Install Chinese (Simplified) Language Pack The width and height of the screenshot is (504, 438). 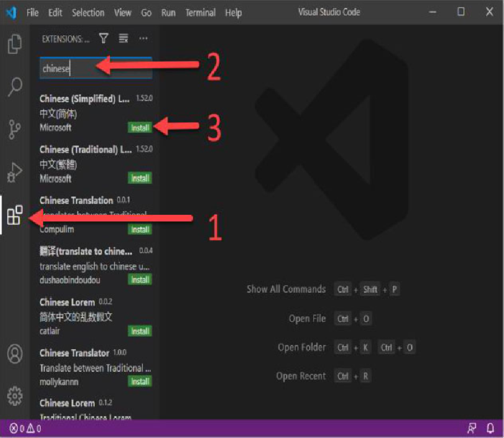pyautogui.click(x=140, y=128)
